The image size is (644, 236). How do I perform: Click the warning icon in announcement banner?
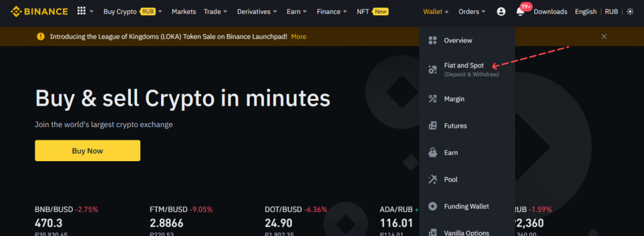coord(40,37)
